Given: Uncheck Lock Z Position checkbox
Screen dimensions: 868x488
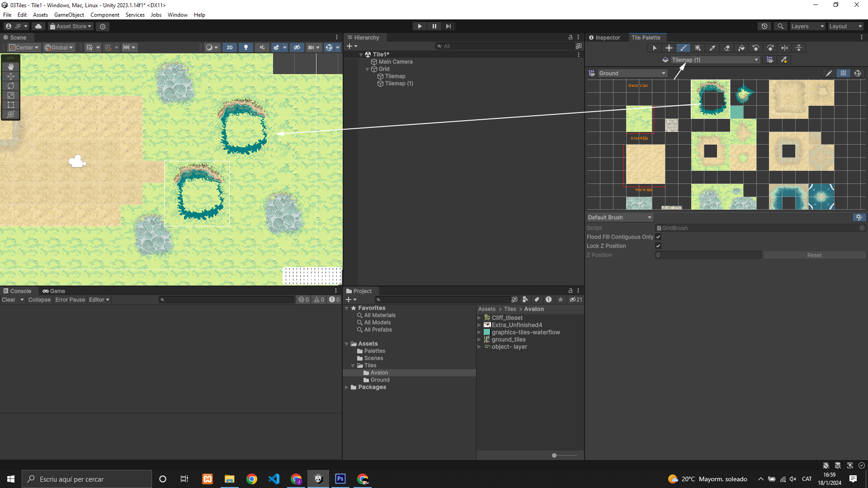Looking at the screenshot, I should (658, 246).
